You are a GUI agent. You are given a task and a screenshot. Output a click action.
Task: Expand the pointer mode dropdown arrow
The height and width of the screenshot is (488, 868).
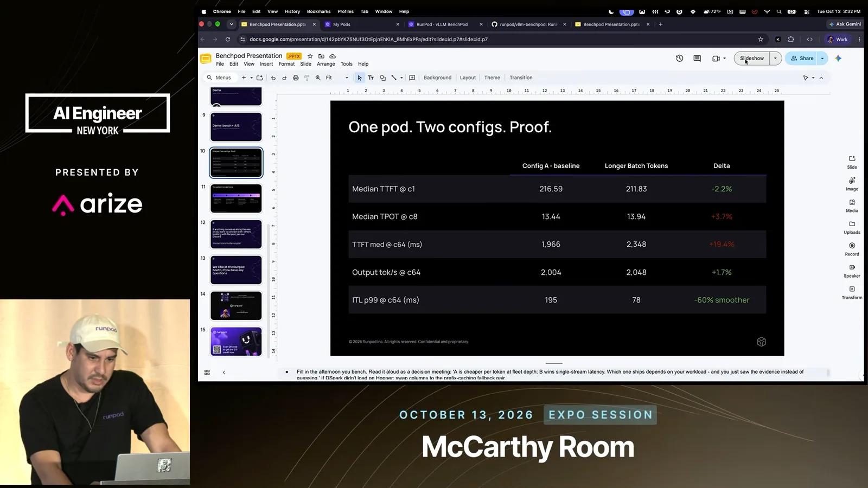point(813,78)
